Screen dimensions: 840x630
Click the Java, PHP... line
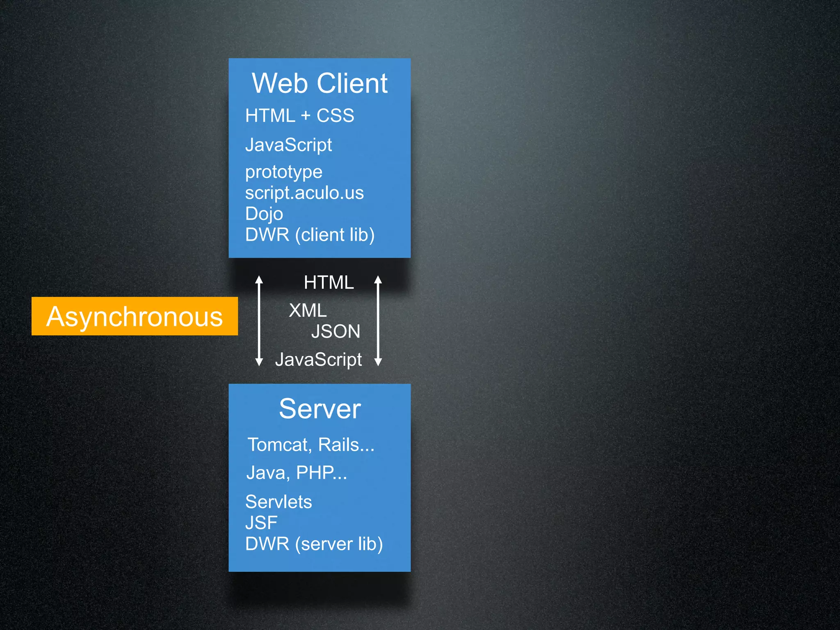click(297, 472)
